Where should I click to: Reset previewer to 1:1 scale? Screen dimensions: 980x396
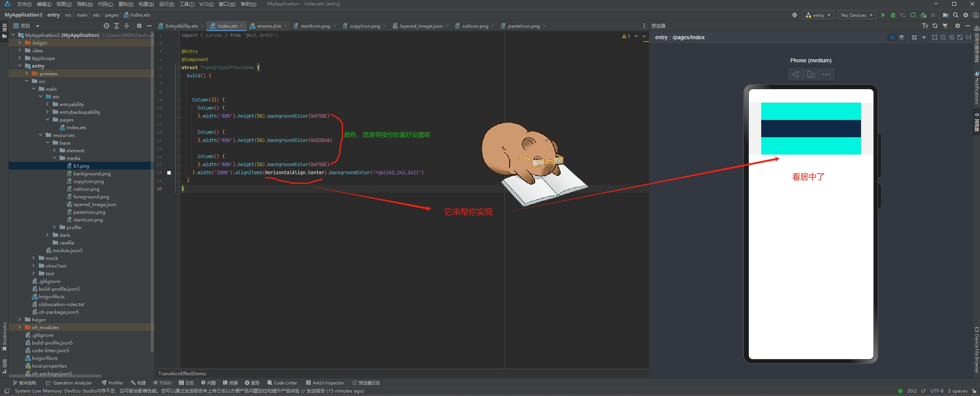pos(968,37)
